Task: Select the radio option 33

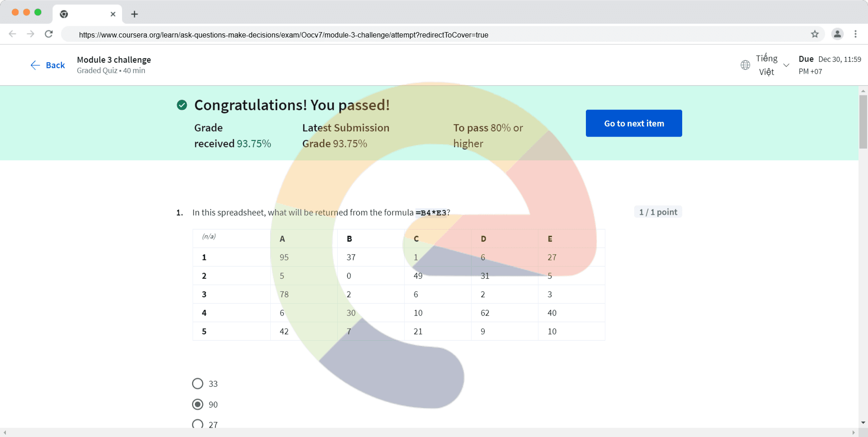Action: [x=198, y=384]
